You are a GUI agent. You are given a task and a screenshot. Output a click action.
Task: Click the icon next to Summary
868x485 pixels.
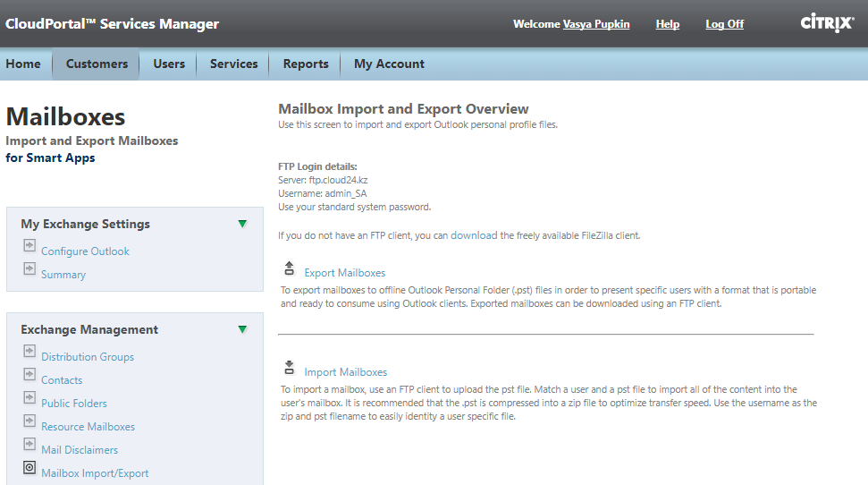pyautogui.click(x=29, y=268)
